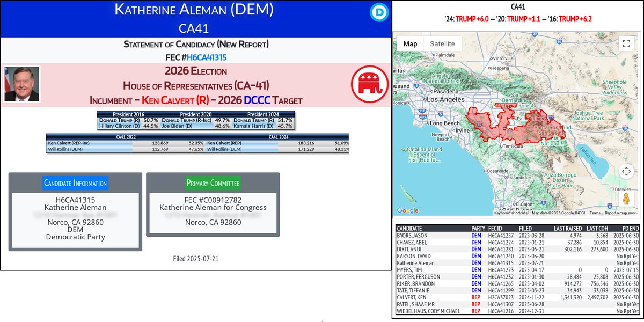644x322 pixels.
Task: Select the CHAVEZ, ABEL candidate row
Action: (x=518, y=242)
